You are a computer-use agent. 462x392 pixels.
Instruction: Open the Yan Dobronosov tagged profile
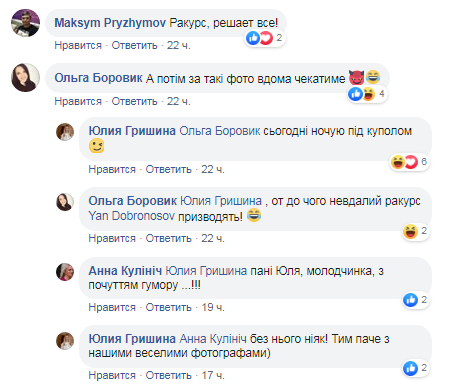coord(131,216)
